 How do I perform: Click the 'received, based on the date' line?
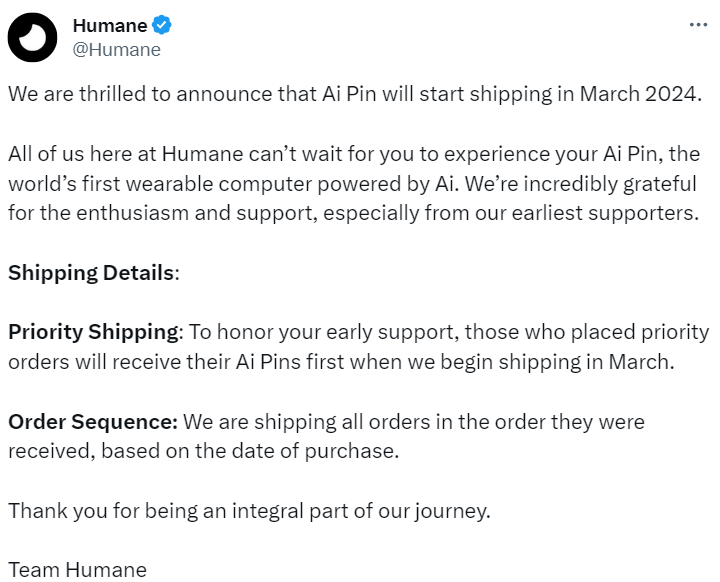(x=203, y=451)
